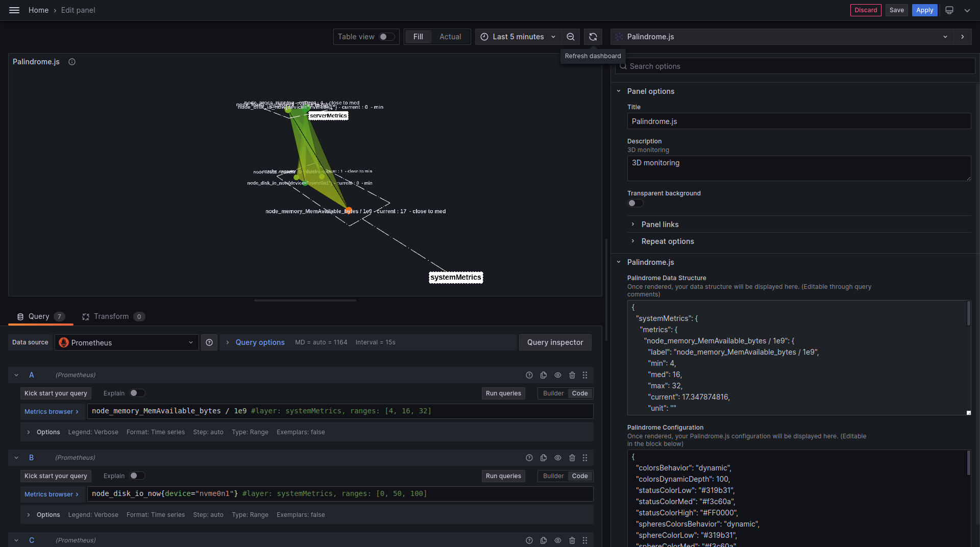
Task: Open query A help icon
Action: [529, 375]
